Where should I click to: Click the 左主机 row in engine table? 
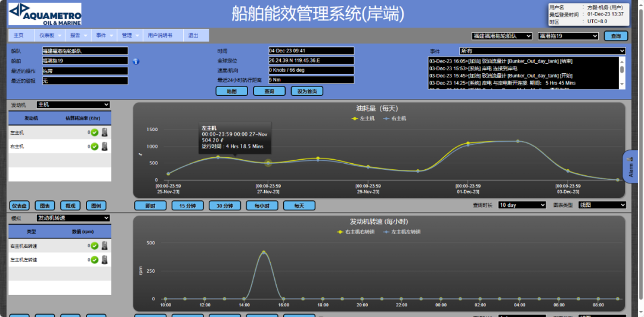pyautogui.click(x=60, y=132)
